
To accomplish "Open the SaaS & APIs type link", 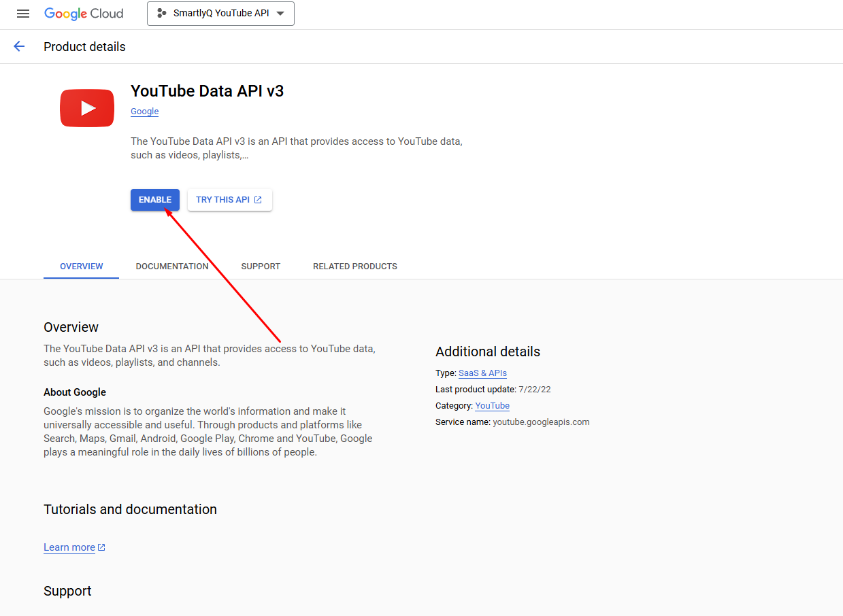I will point(482,373).
